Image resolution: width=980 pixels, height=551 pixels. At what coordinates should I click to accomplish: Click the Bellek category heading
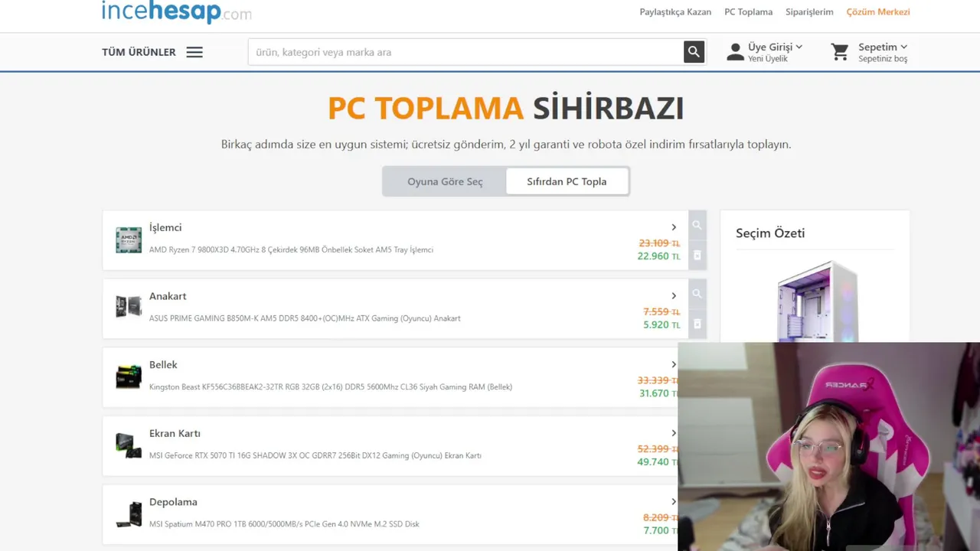click(163, 364)
